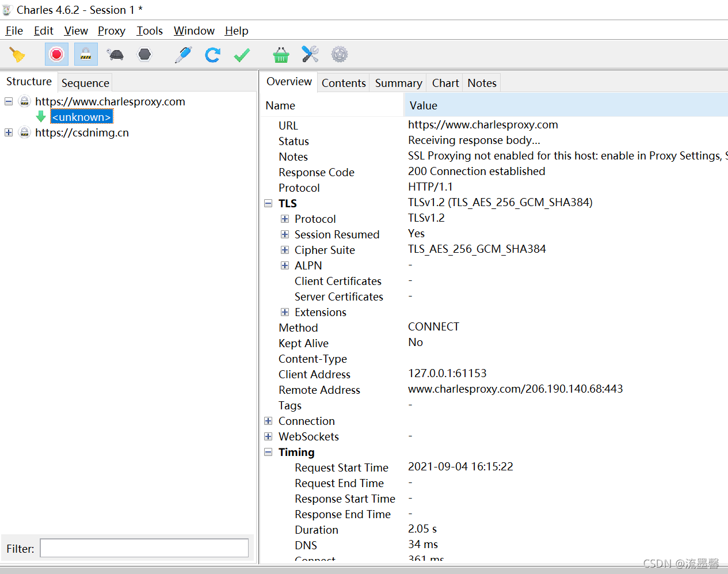Switch to the Structure tab
This screenshot has height=574, width=728.
[29, 82]
